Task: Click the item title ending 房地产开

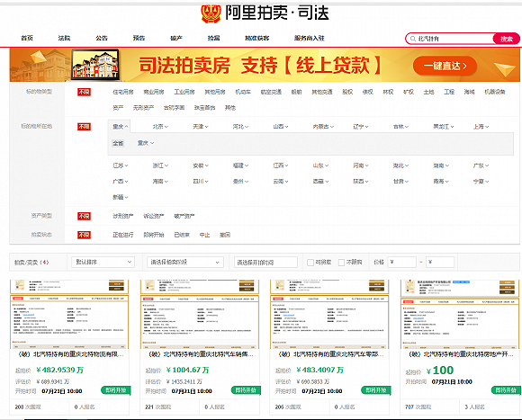Action: tap(461, 354)
